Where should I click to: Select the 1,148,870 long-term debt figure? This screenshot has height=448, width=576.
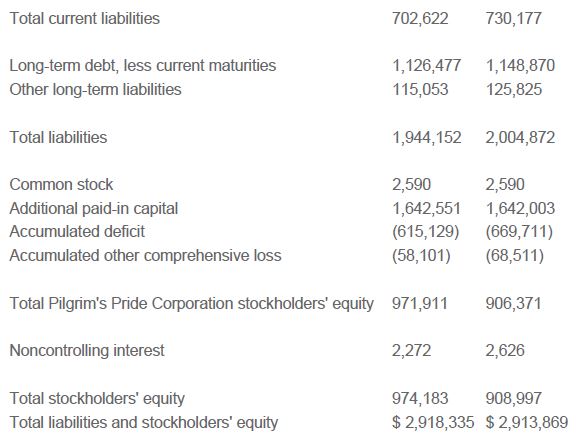[x=520, y=66]
